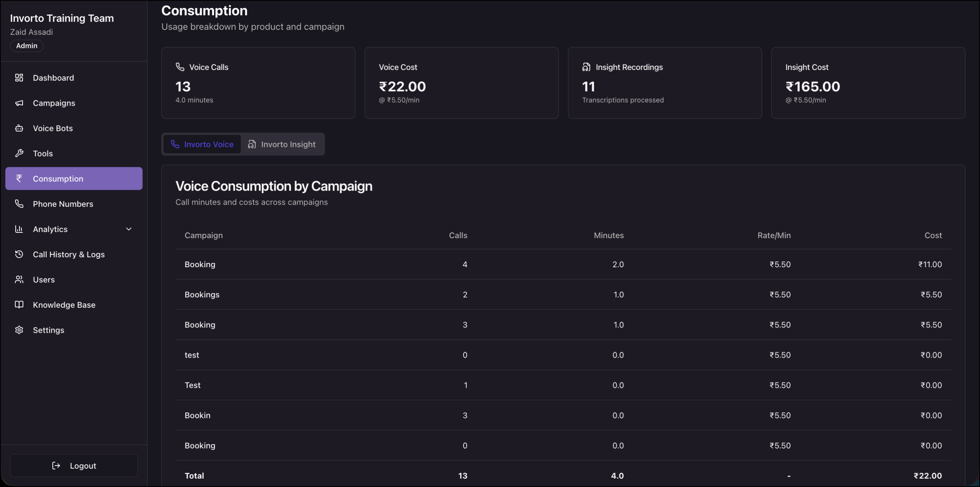
Task: Click the Total calls value 13
Action: [x=462, y=476]
